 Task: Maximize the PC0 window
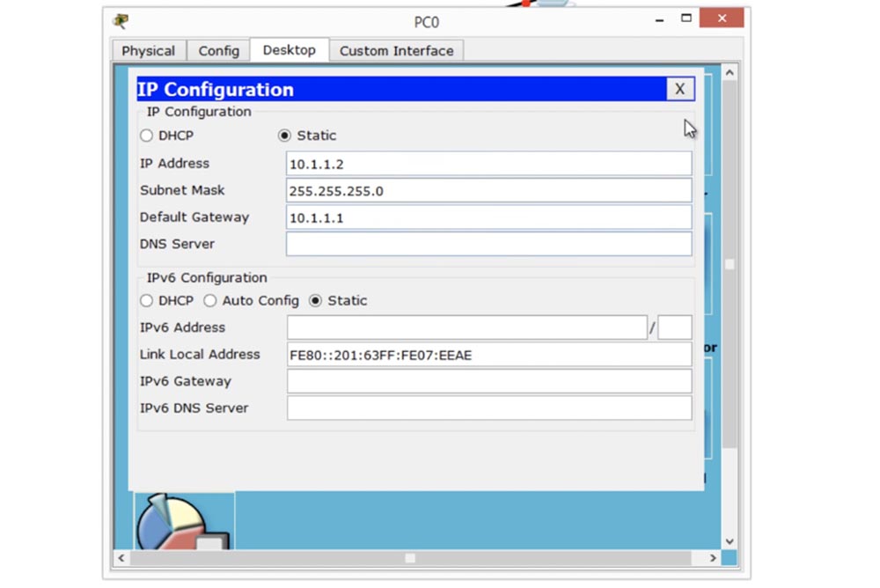[x=686, y=18]
